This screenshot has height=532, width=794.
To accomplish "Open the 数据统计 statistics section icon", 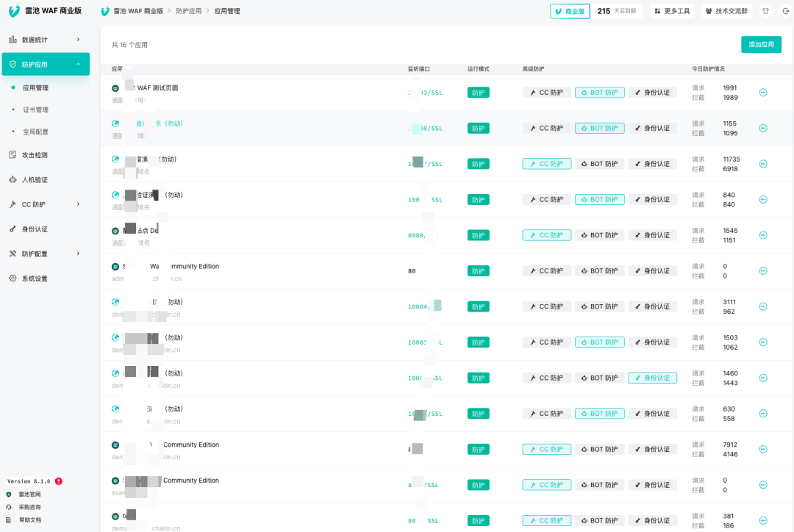I will [12, 40].
